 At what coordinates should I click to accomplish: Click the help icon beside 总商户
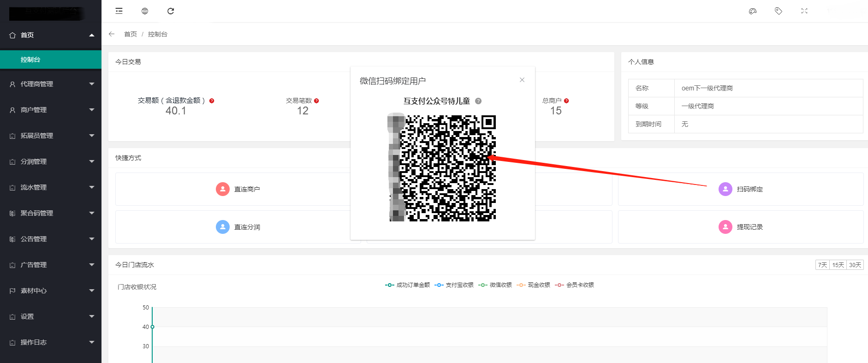pos(566,101)
